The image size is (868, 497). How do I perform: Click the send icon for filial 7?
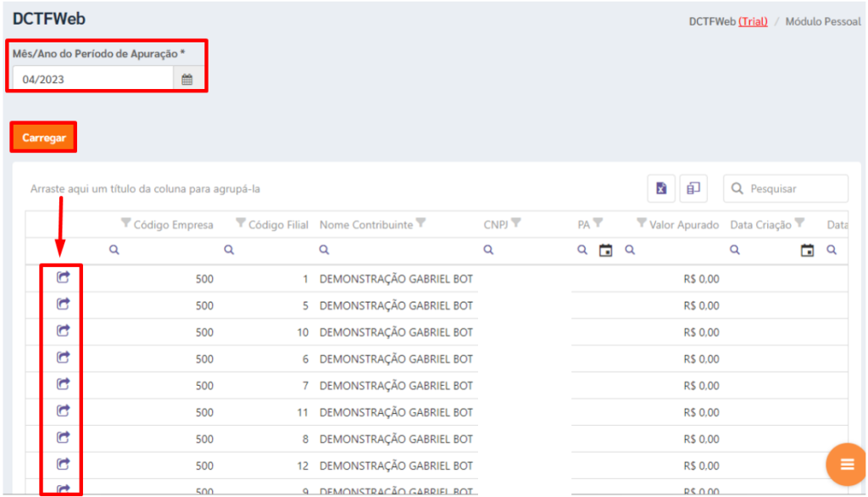[x=63, y=383]
